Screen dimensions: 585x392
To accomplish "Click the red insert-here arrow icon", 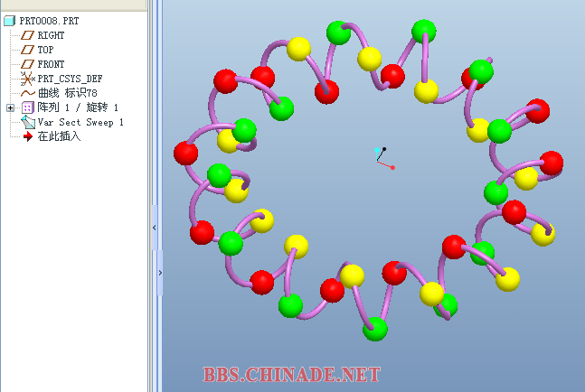I will pyautogui.click(x=28, y=136).
